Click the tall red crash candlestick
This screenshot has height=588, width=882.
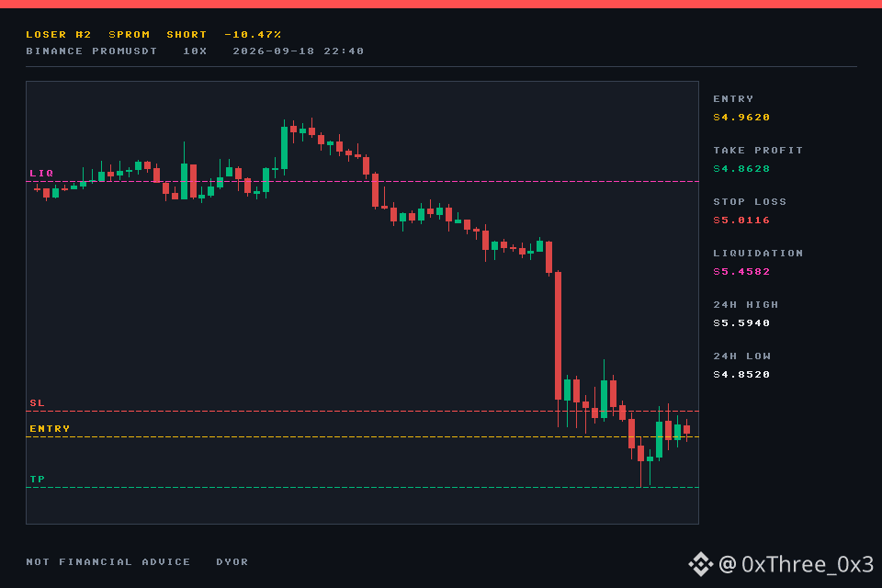[x=558, y=336]
